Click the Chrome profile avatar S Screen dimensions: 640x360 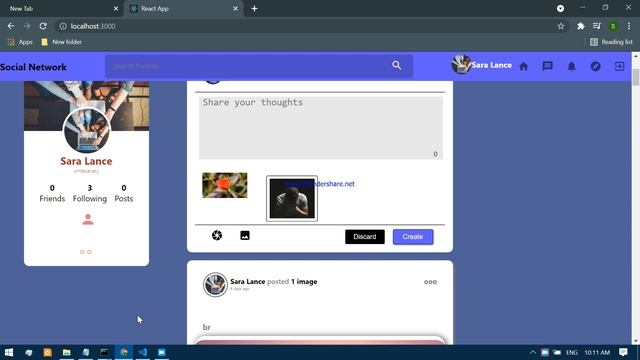click(613, 26)
